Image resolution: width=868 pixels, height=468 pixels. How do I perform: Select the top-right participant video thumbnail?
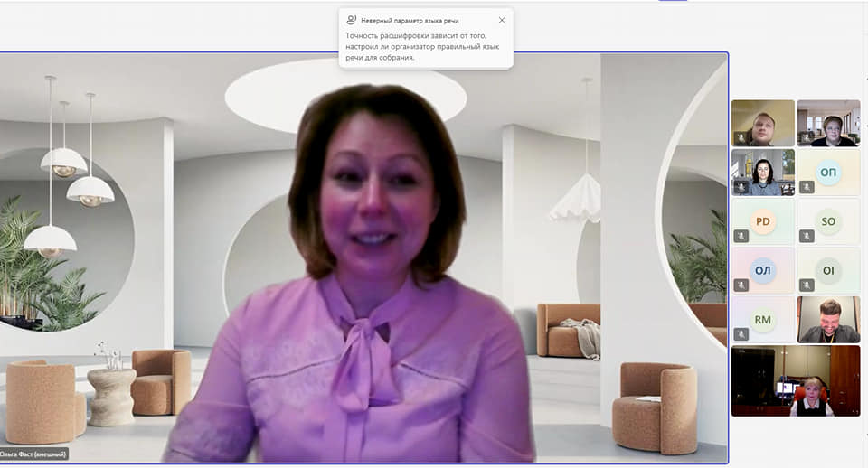[828, 122]
